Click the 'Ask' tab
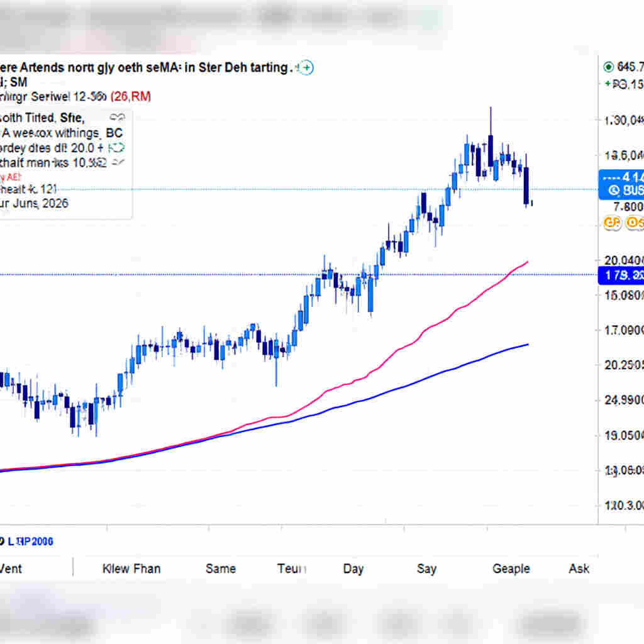This screenshot has width=644, height=644. pyautogui.click(x=579, y=569)
